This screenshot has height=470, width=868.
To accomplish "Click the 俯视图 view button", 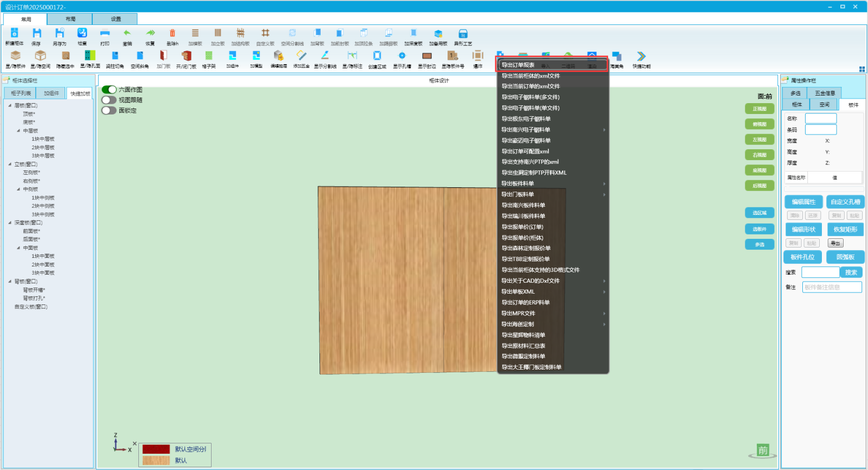I will tap(759, 124).
